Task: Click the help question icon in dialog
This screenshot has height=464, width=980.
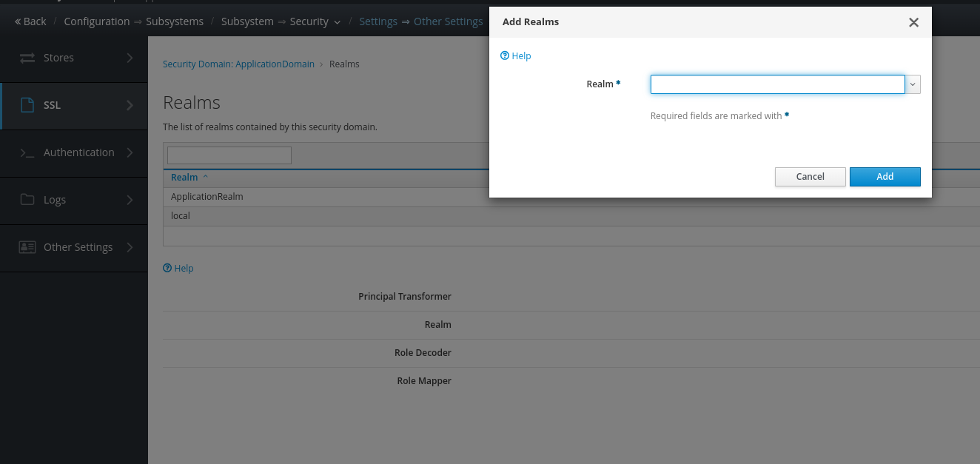Action: click(505, 56)
